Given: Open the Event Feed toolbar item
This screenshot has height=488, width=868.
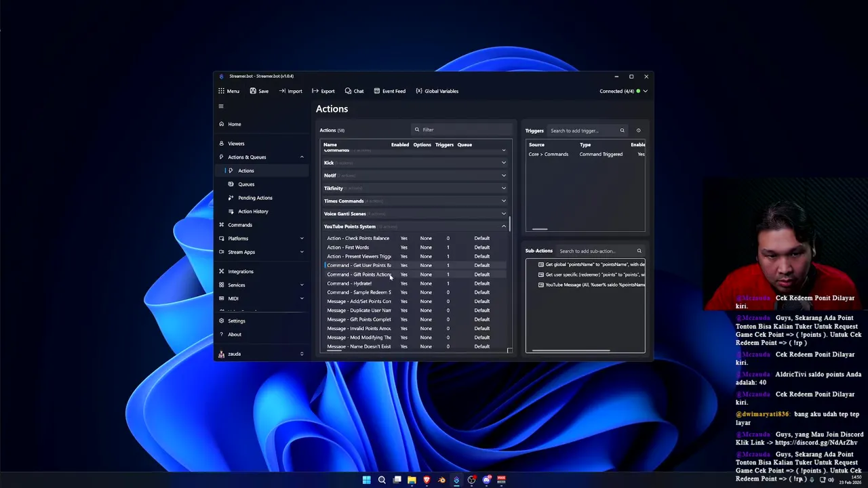Looking at the screenshot, I should pyautogui.click(x=389, y=91).
